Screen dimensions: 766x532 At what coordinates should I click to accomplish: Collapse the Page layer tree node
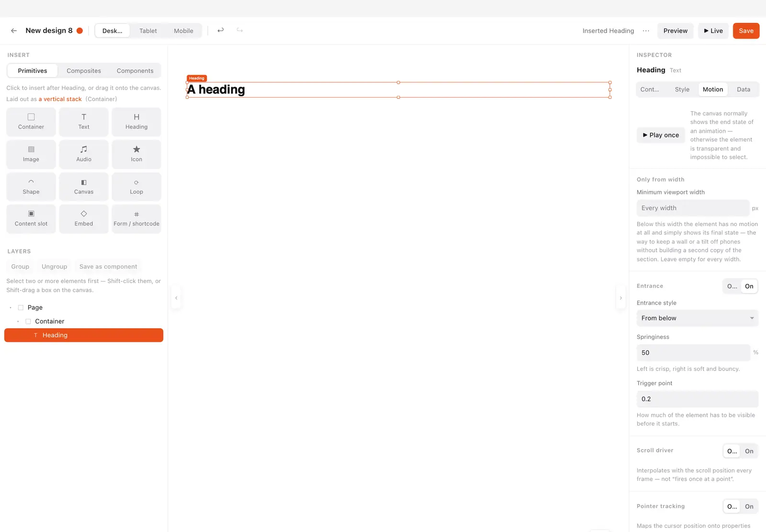(11, 307)
